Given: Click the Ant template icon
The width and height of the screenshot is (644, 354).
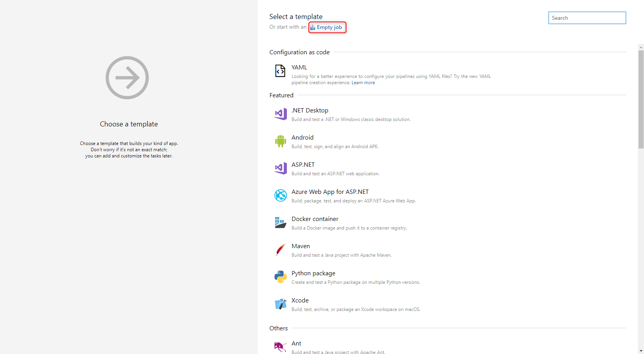Looking at the screenshot, I should pyautogui.click(x=280, y=347).
